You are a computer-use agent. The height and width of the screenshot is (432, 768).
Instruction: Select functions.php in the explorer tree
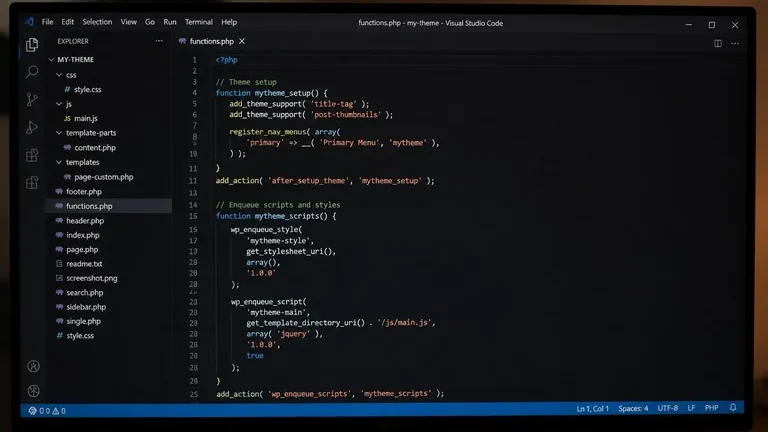pos(89,206)
